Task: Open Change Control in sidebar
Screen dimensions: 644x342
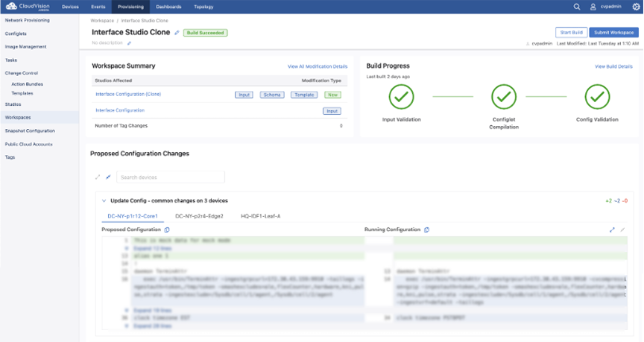Action: pos(22,73)
